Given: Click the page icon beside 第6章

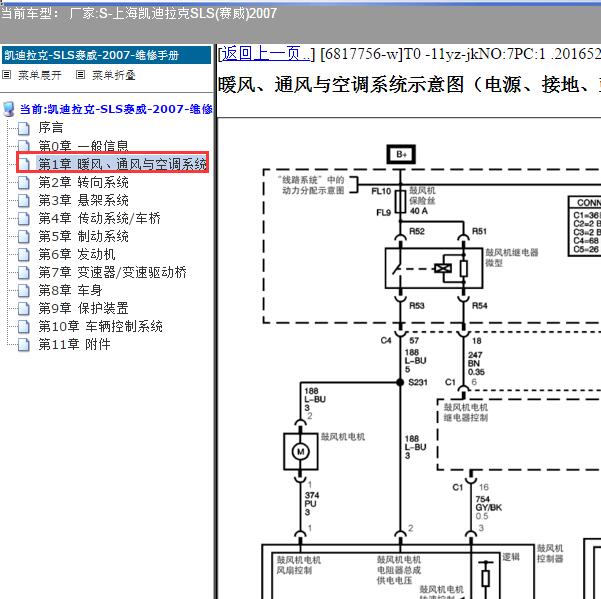Looking at the screenshot, I should (x=24, y=254).
